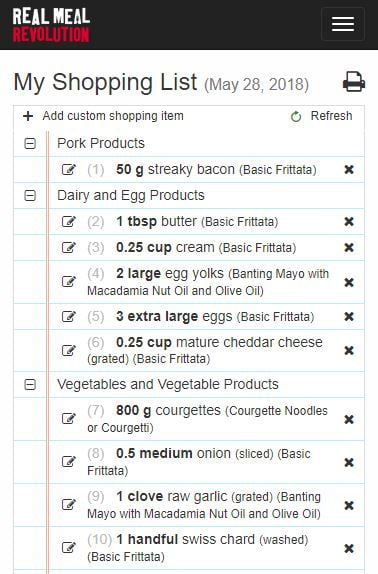Edit the swiss chard entry
378x574 pixels.
(69, 548)
